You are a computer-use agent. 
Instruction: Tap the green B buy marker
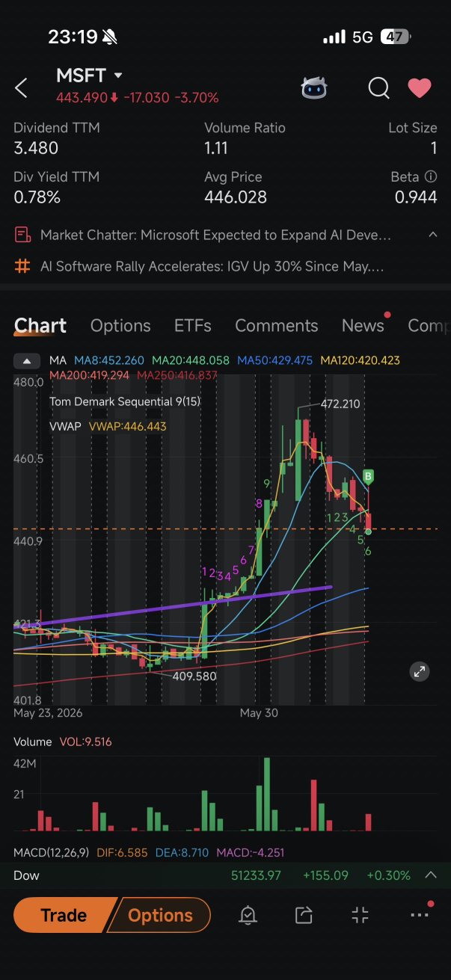(x=368, y=475)
